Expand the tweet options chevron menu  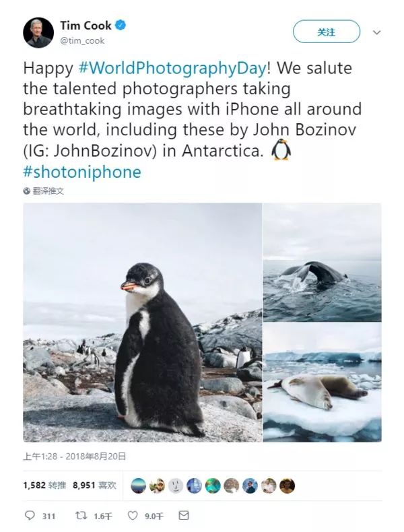[x=376, y=32]
